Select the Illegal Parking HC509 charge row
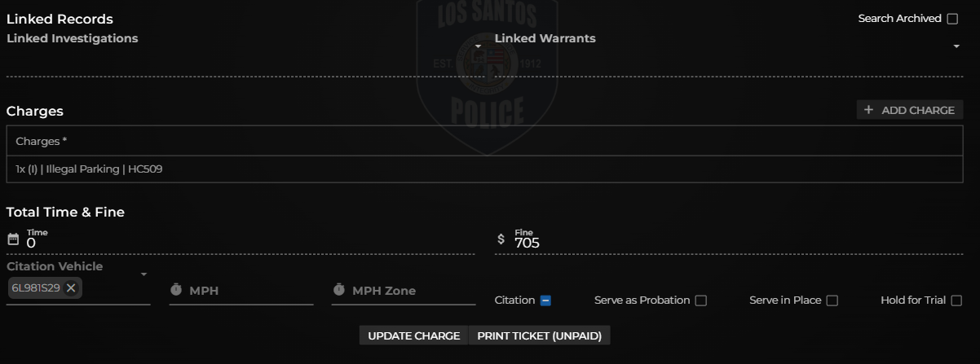The image size is (980, 364). pos(484,169)
